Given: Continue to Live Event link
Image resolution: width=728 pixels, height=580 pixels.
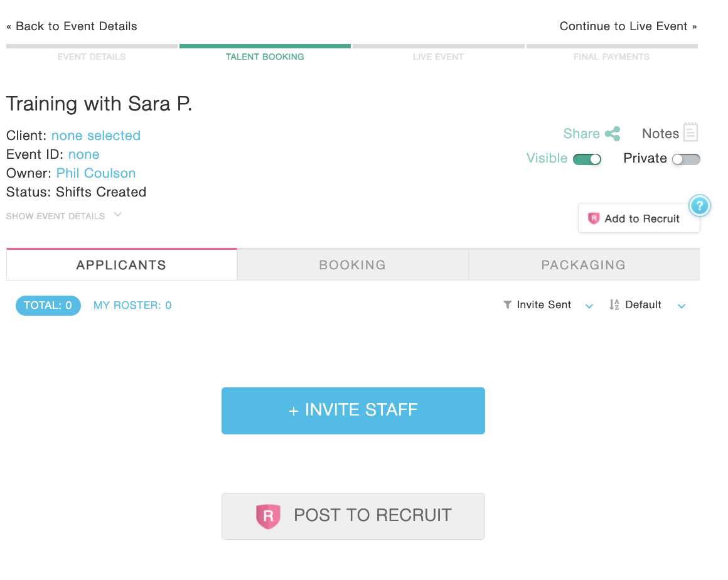Looking at the screenshot, I should [x=628, y=26].
